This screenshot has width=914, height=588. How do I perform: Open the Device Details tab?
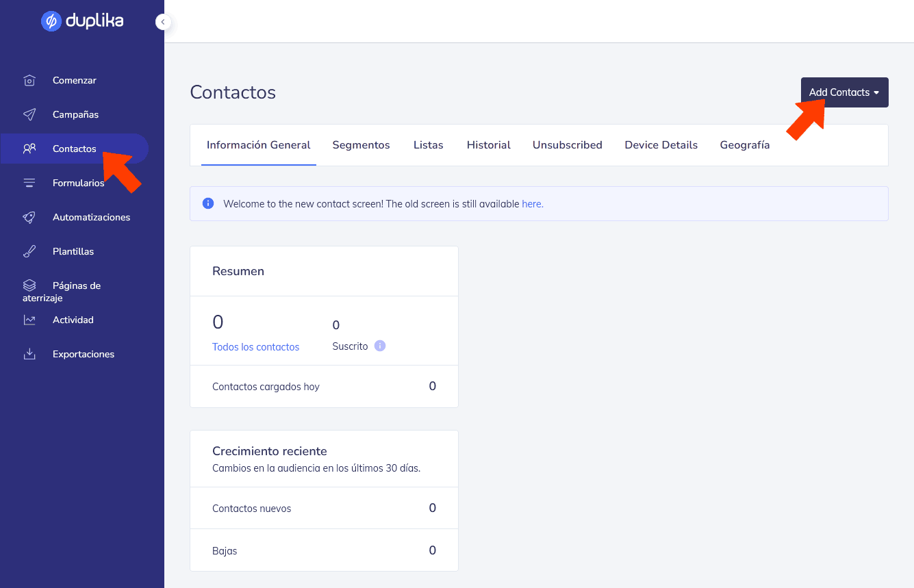coord(661,145)
